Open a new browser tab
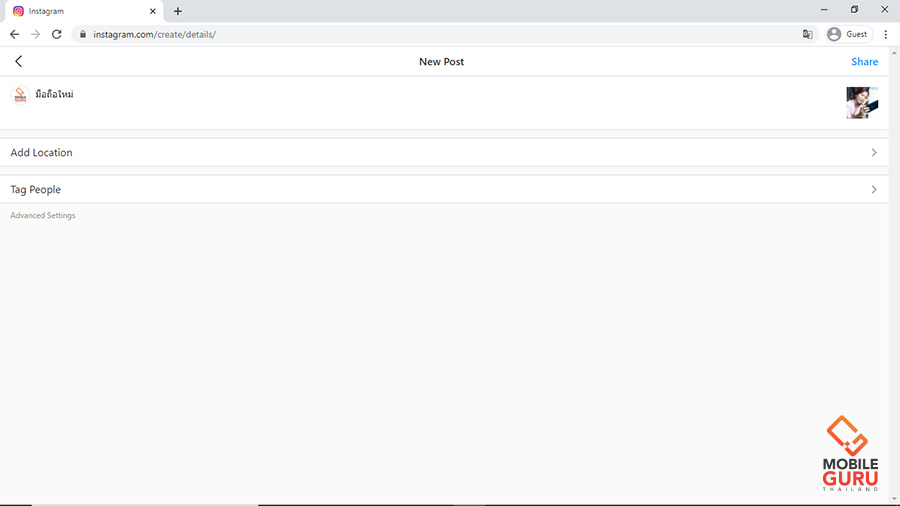900x506 pixels. [178, 11]
